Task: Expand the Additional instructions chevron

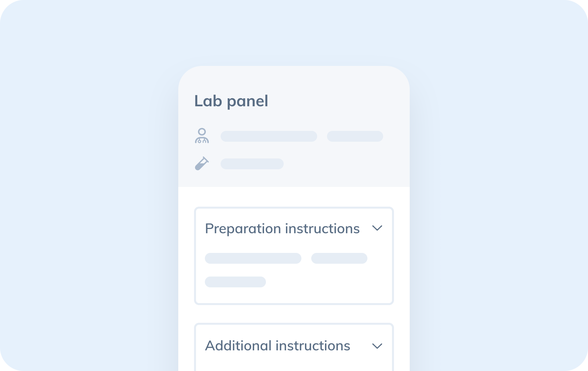Action: tap(377, 346)
